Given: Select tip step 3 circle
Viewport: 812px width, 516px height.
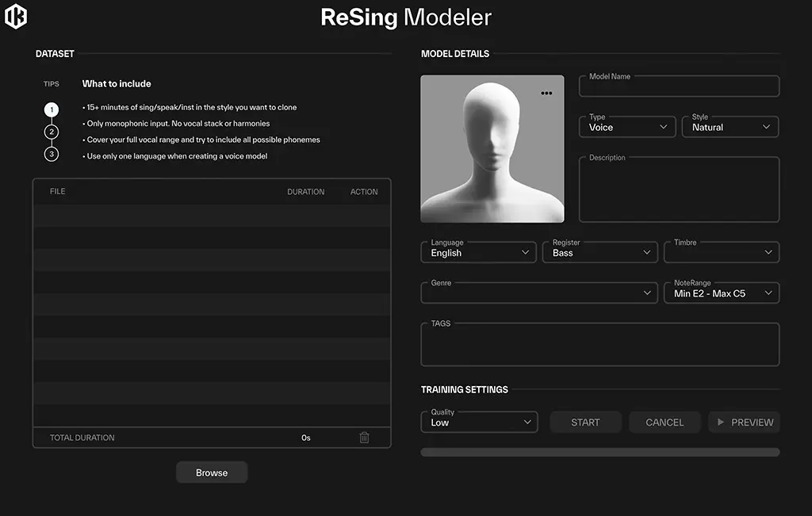Looking at the screenshot, I should point(52,154).
